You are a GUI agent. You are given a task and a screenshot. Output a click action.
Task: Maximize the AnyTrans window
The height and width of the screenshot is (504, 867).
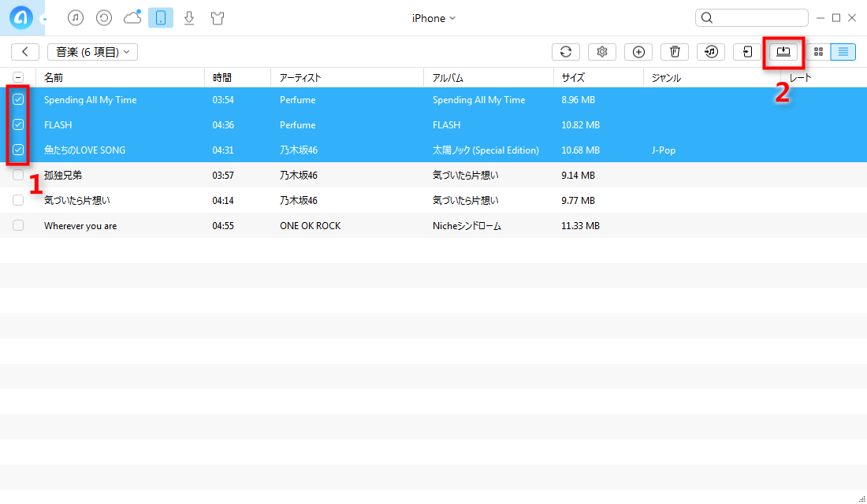[836, 17]
